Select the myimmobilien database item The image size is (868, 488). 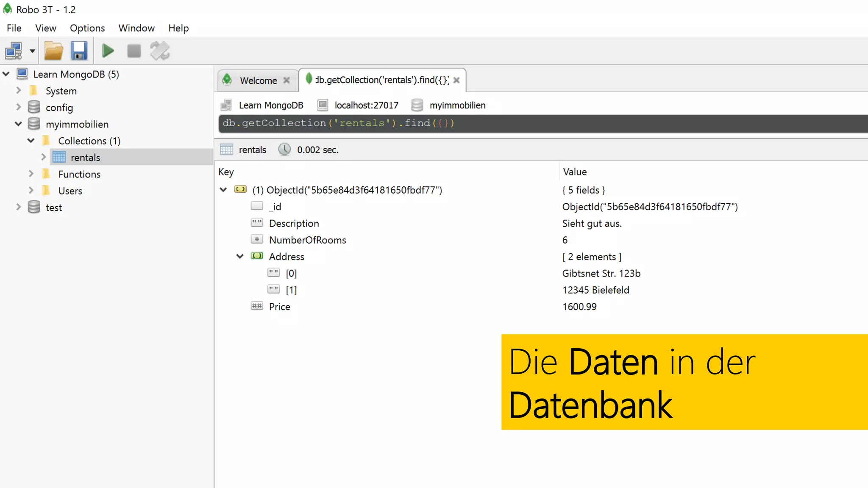pyautogui.click(x=77, y=124)
